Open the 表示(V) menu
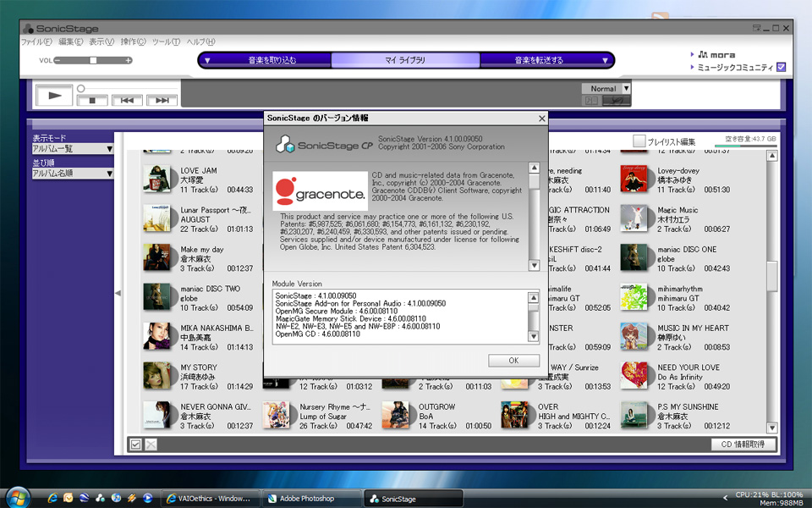The image size is (812, 508). [x=101, y=41]
